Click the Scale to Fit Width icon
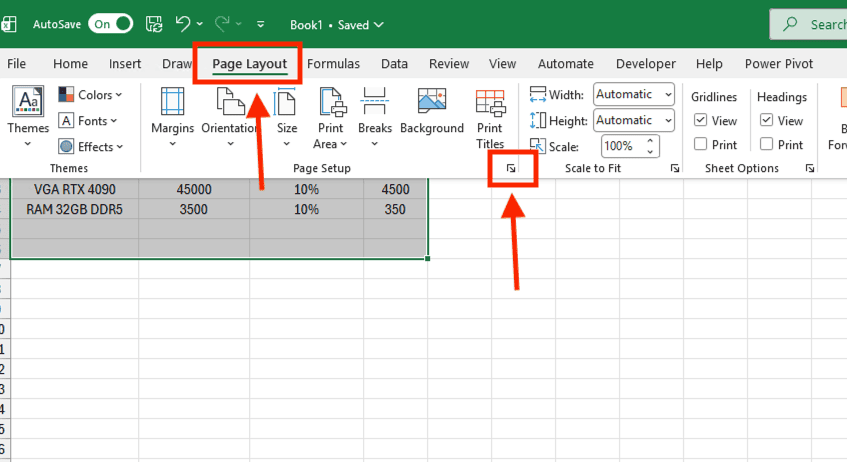Screen dimensions: 847x462 537,95
